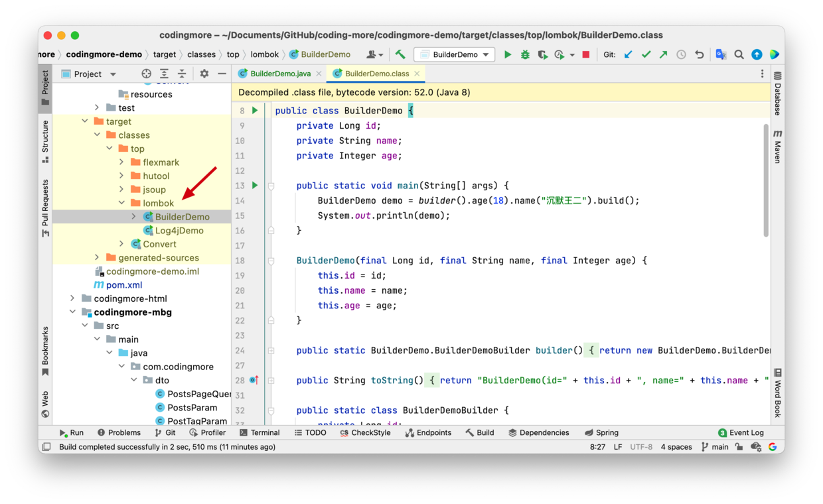Screen dimensions: 823x504
Task: Open Project panel settings gear
Action: pos(204,74)
